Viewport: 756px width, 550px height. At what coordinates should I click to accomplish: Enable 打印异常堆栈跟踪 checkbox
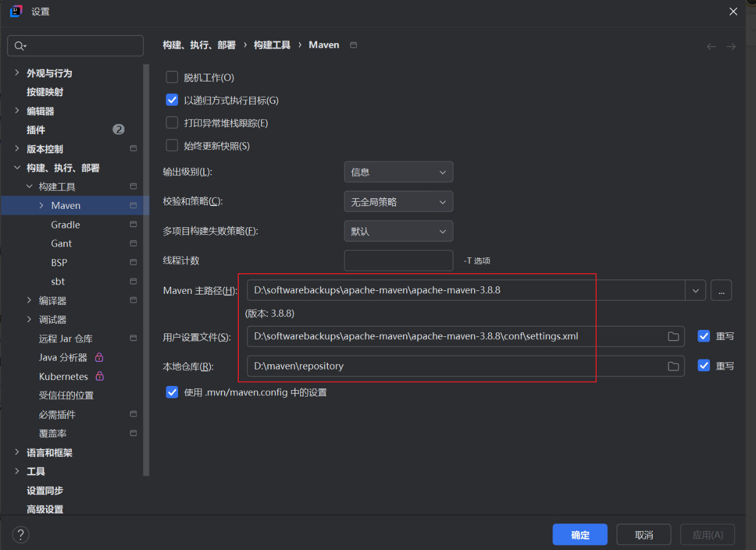pos(172,123)
